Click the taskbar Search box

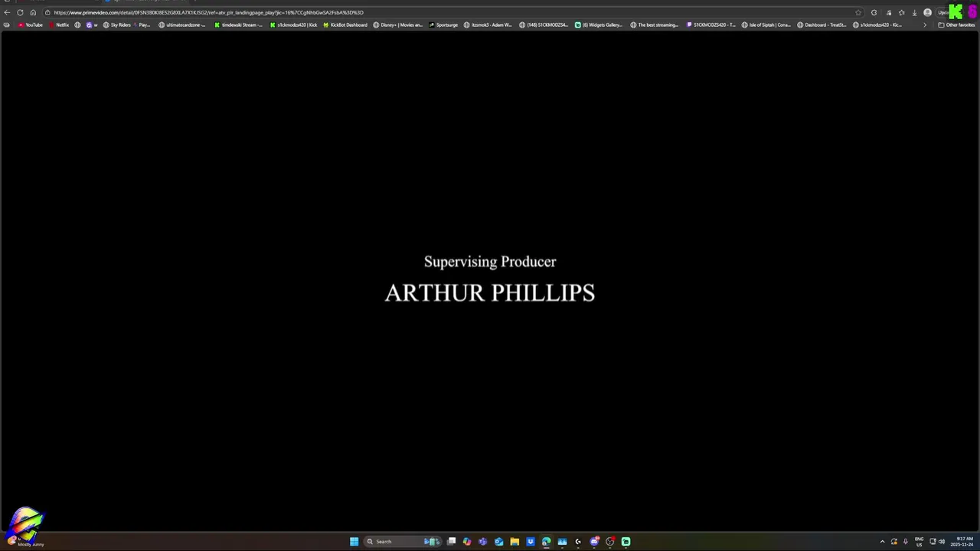pos(403,542)
